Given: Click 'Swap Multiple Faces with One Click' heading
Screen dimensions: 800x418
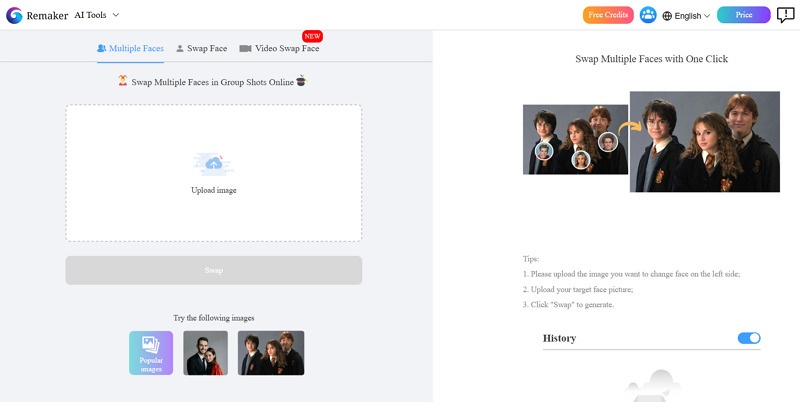Looking at the screenshot, I should point(652,59).
